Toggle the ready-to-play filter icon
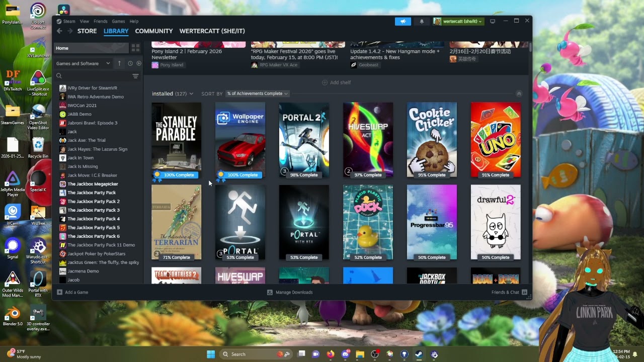The height and width of the screenshot is (362, 644). pos(139,63)
